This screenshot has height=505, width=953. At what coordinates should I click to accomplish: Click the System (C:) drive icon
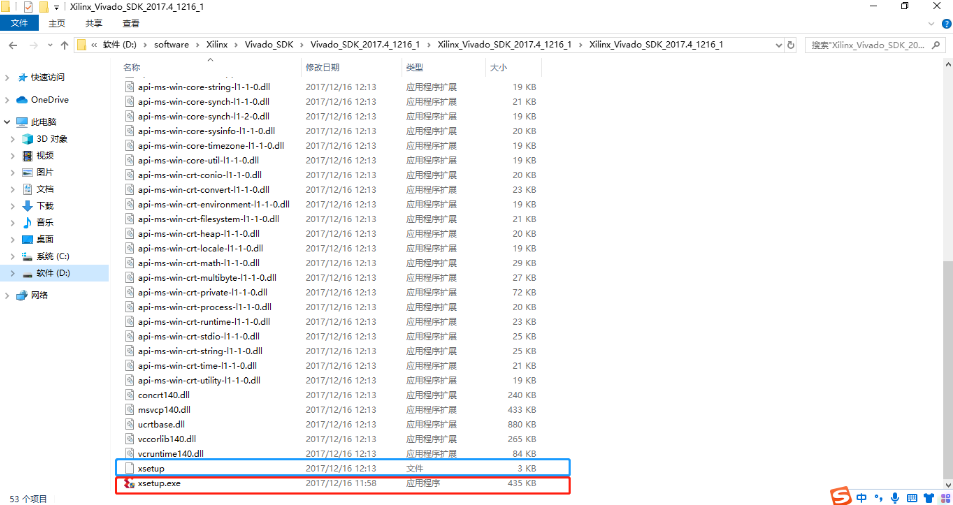tap(27, 256)
